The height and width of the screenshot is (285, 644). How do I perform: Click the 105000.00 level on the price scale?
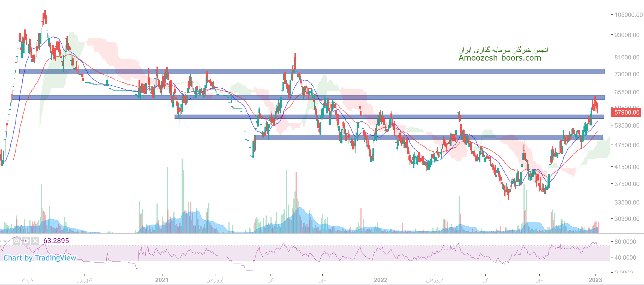pyautogui.click(x=628, y=15)
